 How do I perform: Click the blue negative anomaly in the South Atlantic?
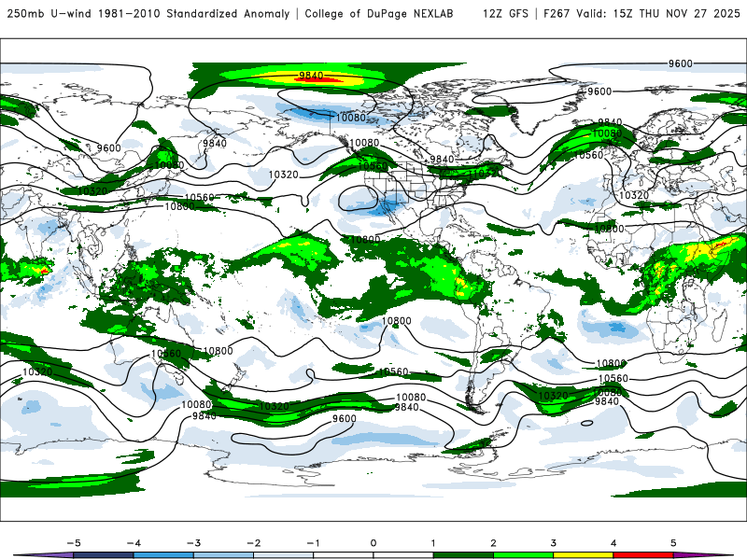[618, 328]
